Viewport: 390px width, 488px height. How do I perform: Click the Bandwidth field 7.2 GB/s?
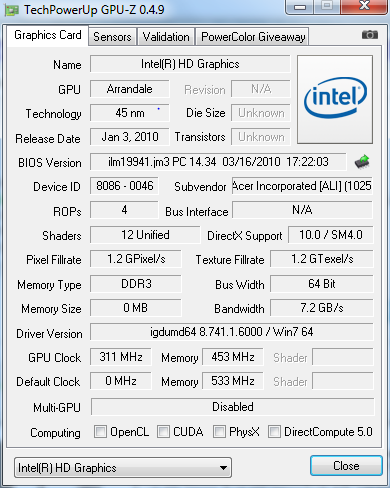[x=322, y=308]
